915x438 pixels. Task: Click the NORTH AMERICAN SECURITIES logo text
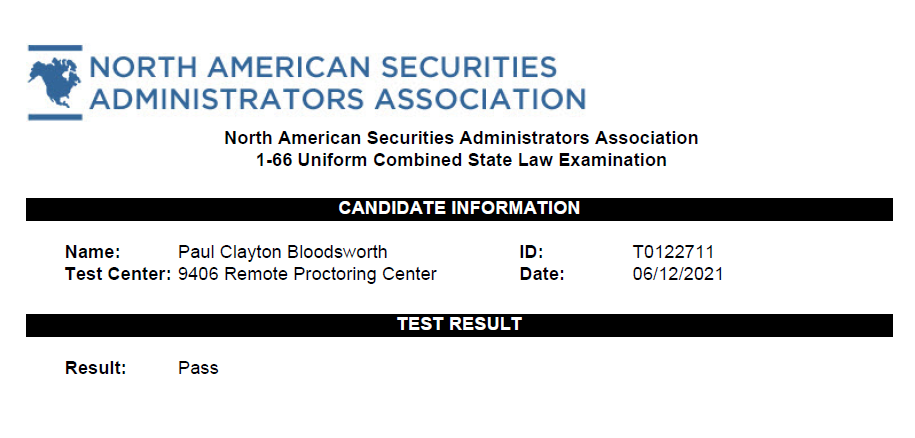click(x=323, y=67)
